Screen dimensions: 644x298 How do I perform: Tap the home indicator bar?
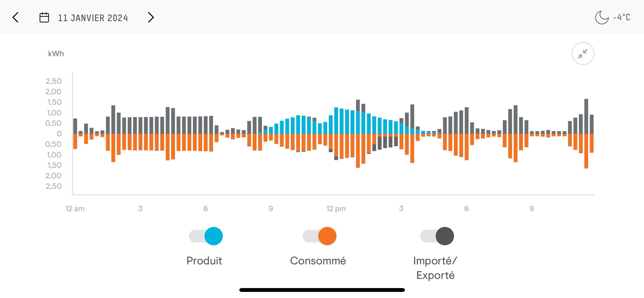coord(322,290)
